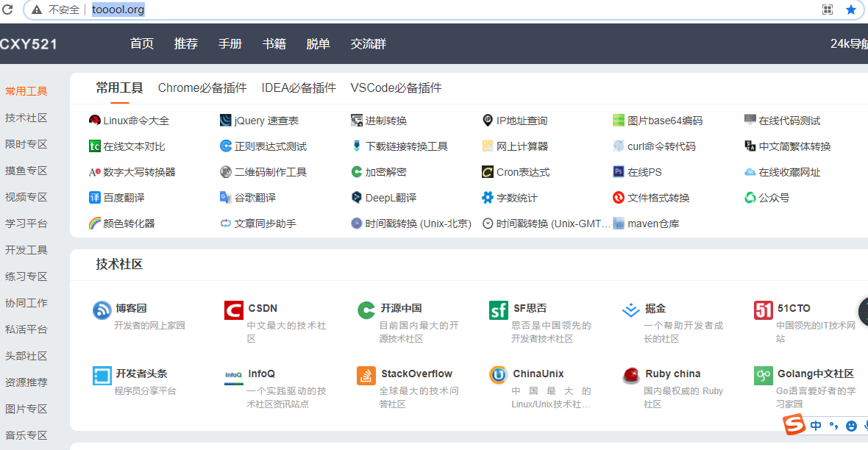This screenshot has height=450, width=868.
Task: Open 手册 in top navigation
Action: pos(230,43)
